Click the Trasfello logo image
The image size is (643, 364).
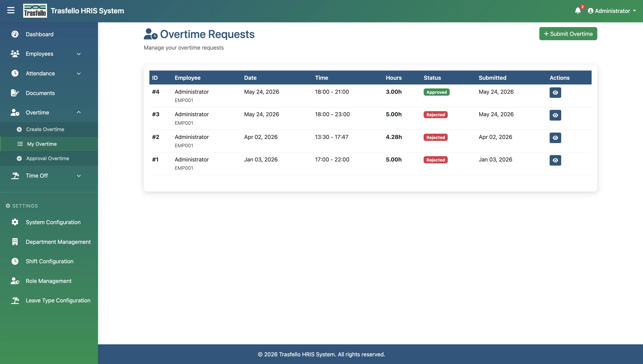[x=35, y=11]
